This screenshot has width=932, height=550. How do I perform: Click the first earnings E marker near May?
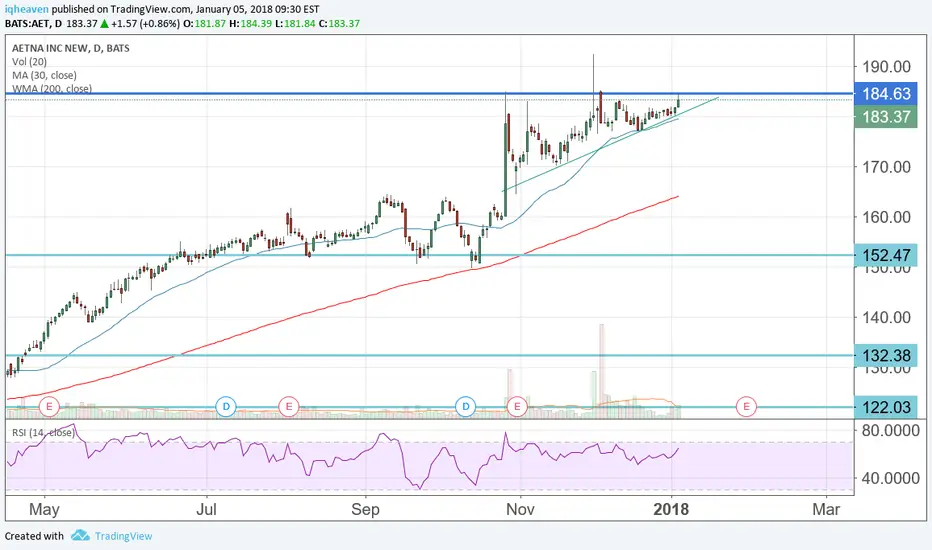tap(49, 407)
